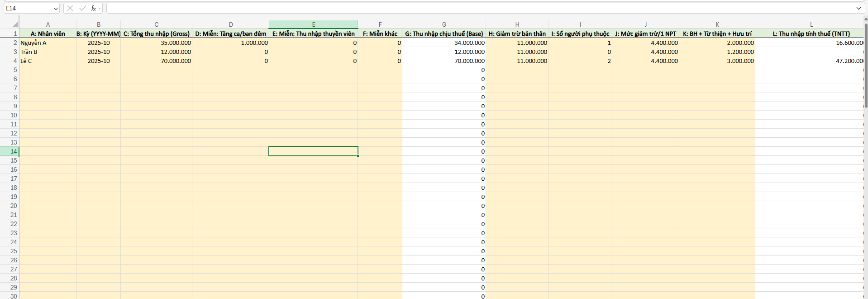868x299 pixels.
Task: Click the Name Box showing E14
Action: (27, 8)
